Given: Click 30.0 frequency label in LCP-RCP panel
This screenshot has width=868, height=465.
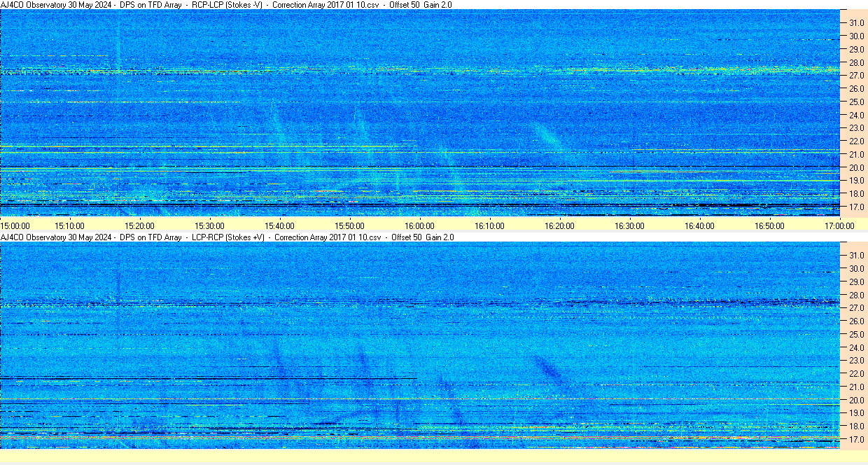Looking at the screenshot, I should (857, 268).
